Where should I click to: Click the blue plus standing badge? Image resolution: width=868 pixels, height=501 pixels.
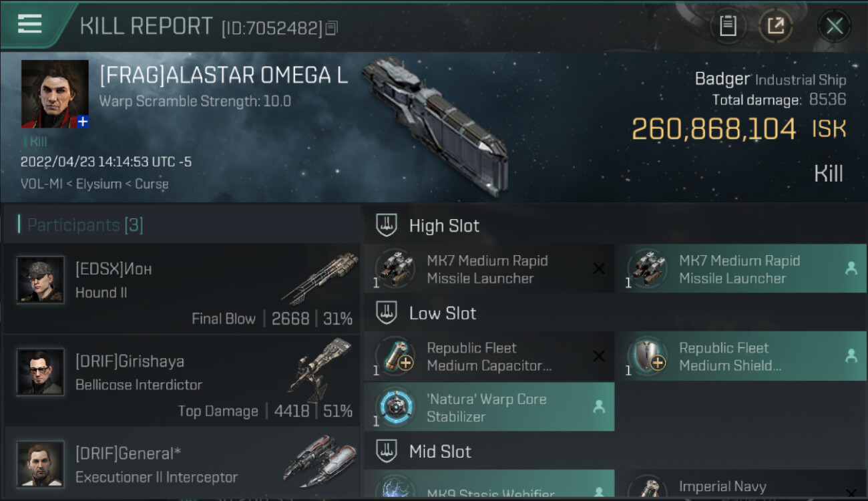(x=82, y=122)
